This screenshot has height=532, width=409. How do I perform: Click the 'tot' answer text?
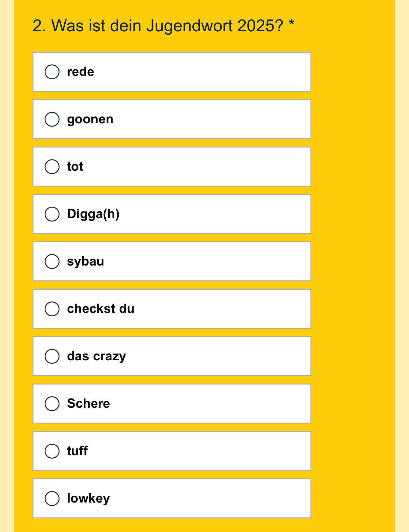[75, 167]
